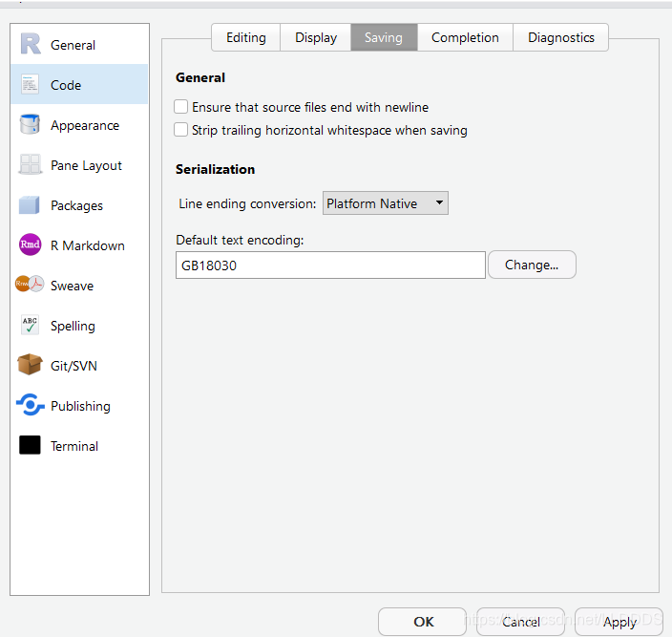Confirm settings with the OK button

(422, 622)
